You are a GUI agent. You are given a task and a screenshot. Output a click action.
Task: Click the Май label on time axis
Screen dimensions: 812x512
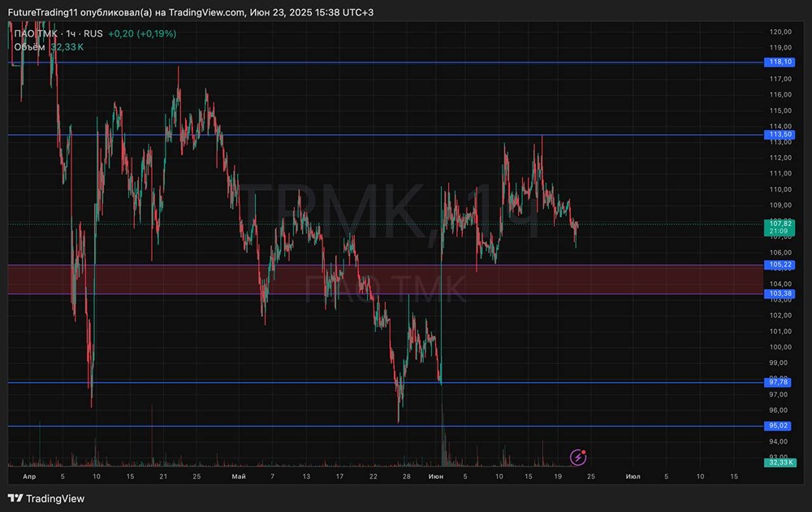[x=239, y=476]
